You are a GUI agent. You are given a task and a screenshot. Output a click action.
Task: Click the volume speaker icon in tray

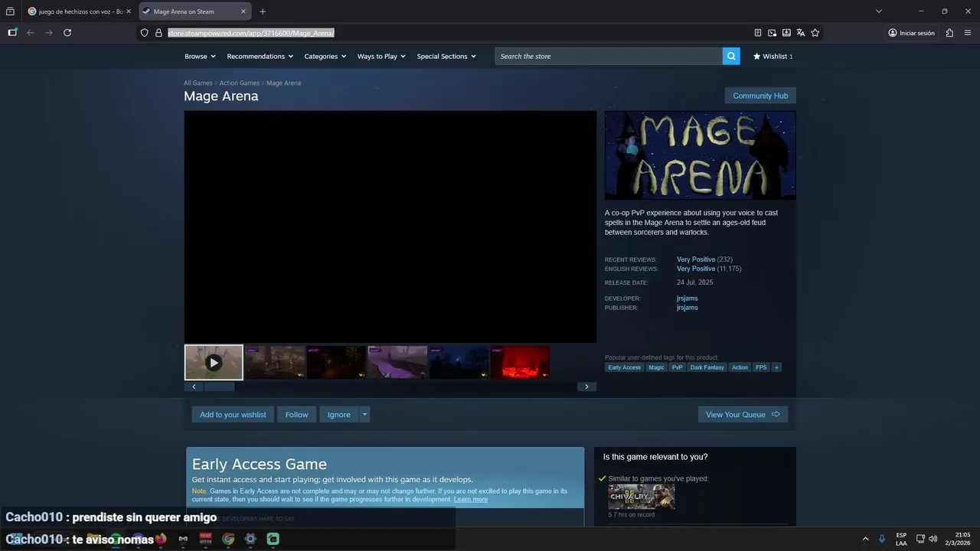(x=933, y=539)
